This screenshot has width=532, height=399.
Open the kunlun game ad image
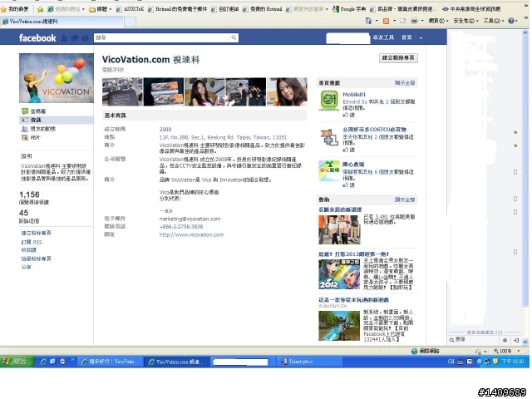(339, 326)
